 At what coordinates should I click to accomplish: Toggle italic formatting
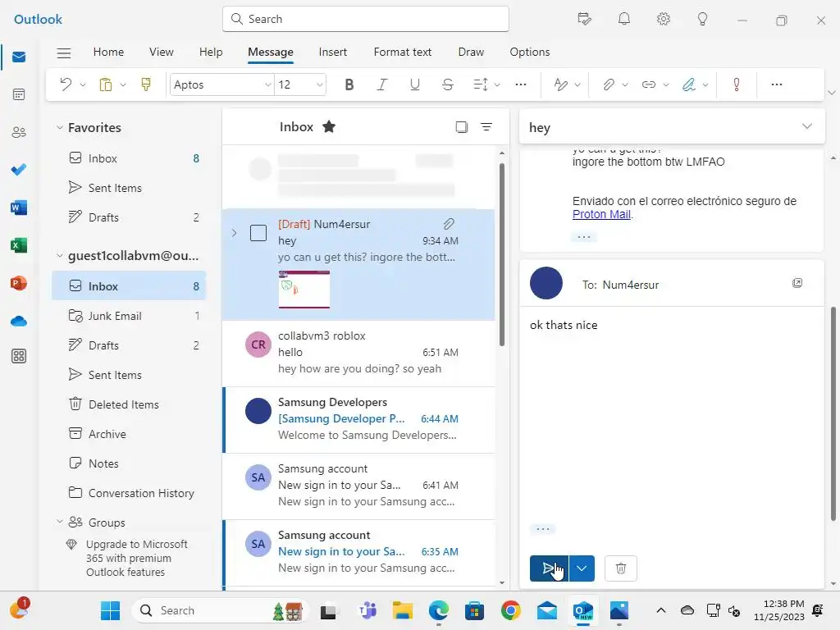[x=382, y=84]
